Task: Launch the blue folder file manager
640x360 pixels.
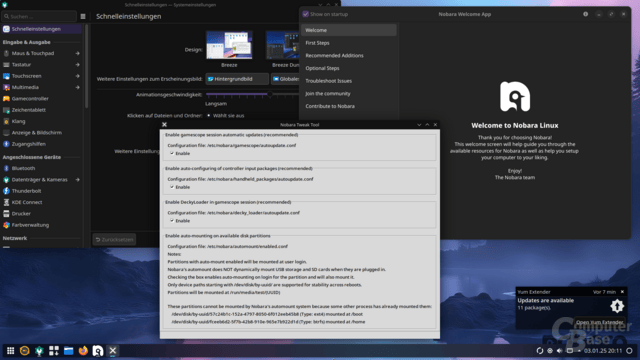Action: [x=69, y=351]
